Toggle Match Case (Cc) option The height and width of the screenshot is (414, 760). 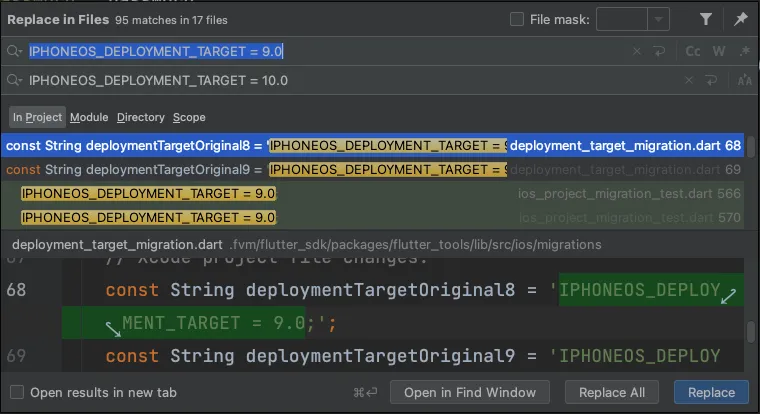tap(693, 51)
